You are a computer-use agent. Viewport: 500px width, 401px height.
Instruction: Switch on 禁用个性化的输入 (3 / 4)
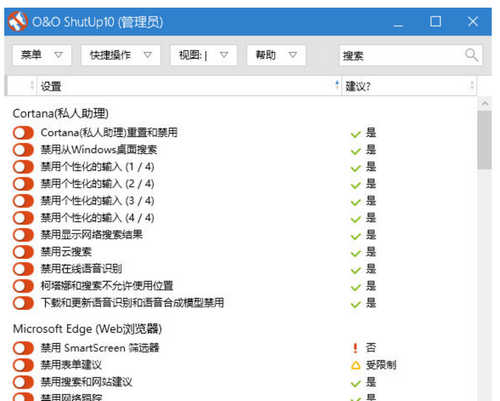pyautogui.click(x=23, y=201)
